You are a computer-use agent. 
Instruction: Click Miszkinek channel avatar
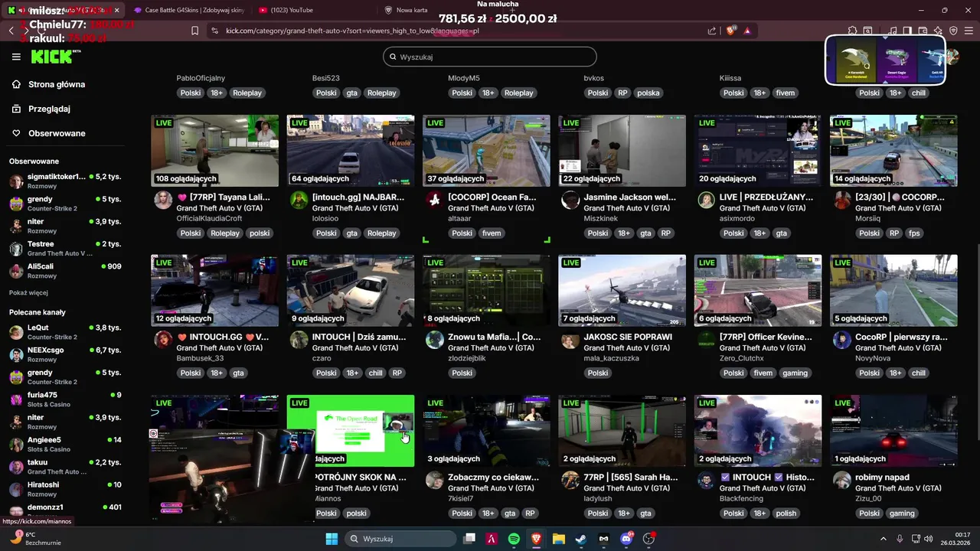click(x=570, y=201)
